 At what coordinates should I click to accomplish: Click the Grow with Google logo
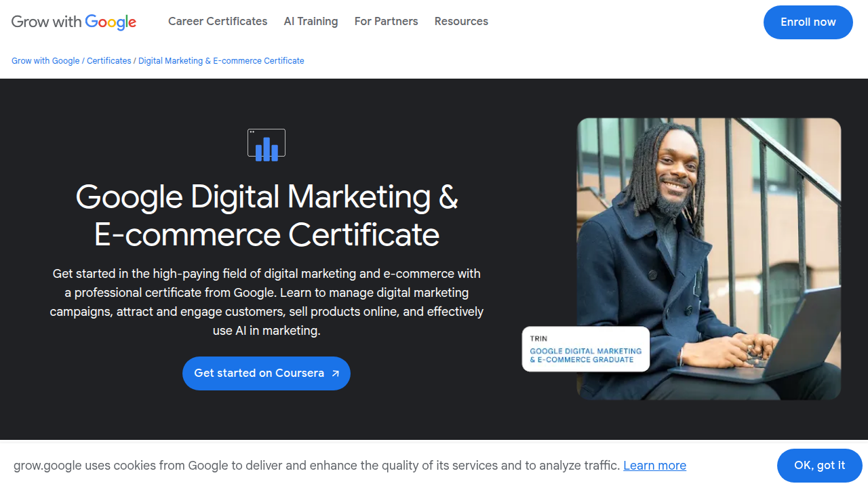click(74, 22)
